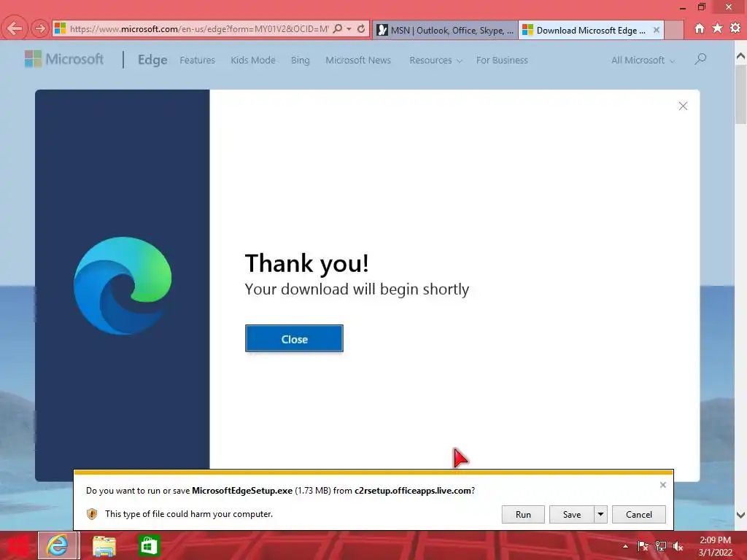The image size is (747, 560).
Task: Open Kids Mode nav item
Action: [x=253, y=60]
